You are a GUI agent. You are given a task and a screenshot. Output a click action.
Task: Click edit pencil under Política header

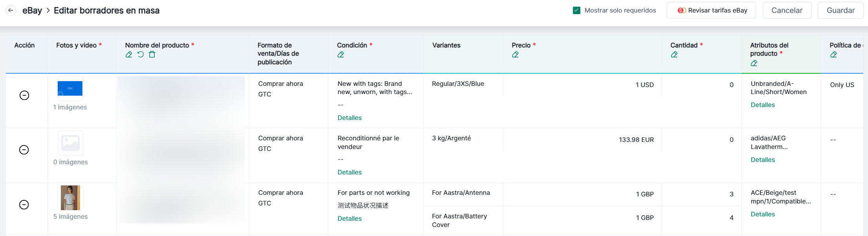(833, 54)
